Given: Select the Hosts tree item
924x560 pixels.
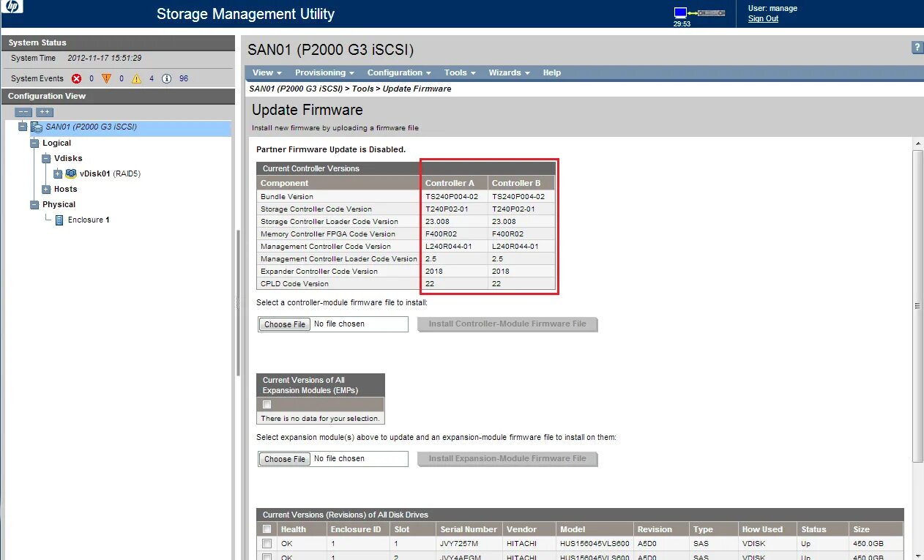Looking at the screenshot, I should point(65,189).
